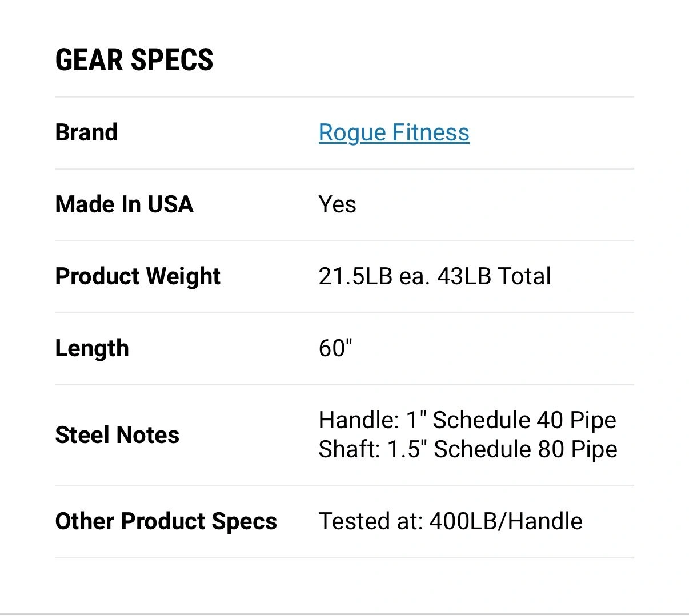The height and width of the screenshot is (616, 689).
Task: Open the Rogue Fitness brand link
Action: pyautogui.click(x=394, y=132)
